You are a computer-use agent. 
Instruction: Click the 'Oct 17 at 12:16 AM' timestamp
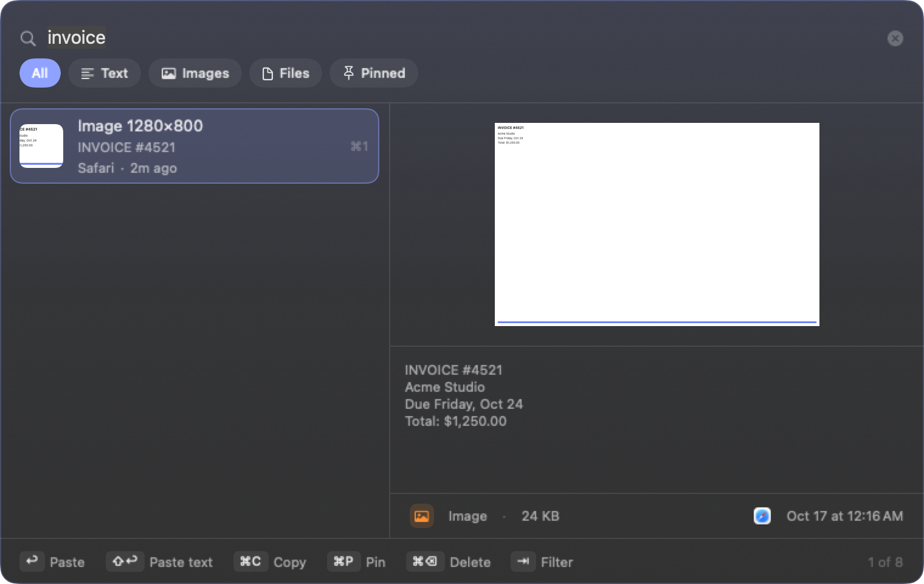point(845,516)
